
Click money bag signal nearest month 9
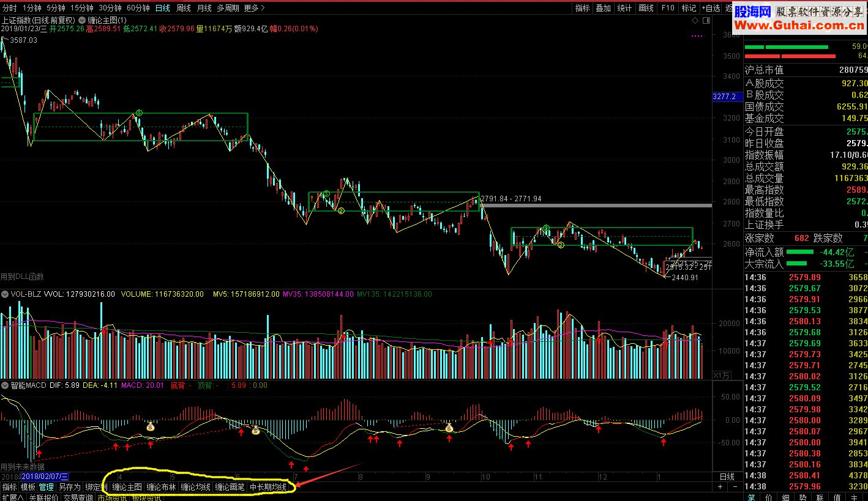(449, 428)
